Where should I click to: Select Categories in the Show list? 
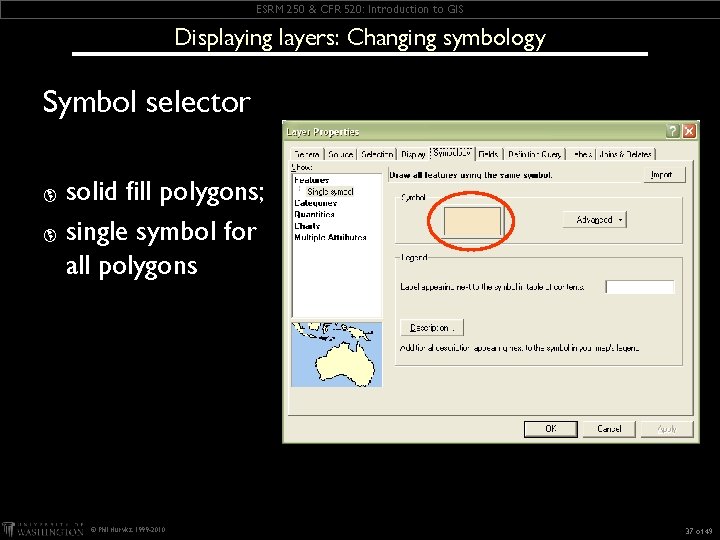point(315,203)
